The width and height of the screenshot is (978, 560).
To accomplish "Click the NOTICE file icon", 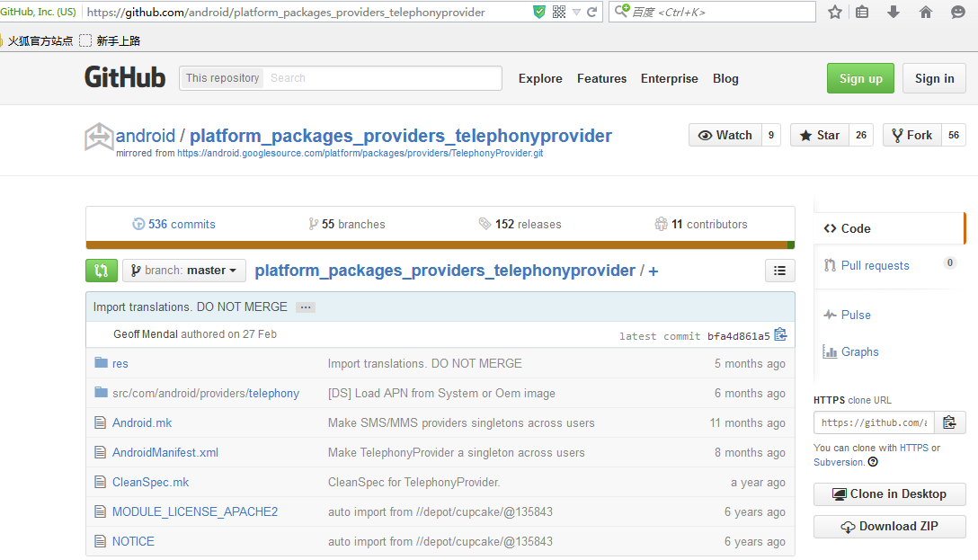I will 100,541.
